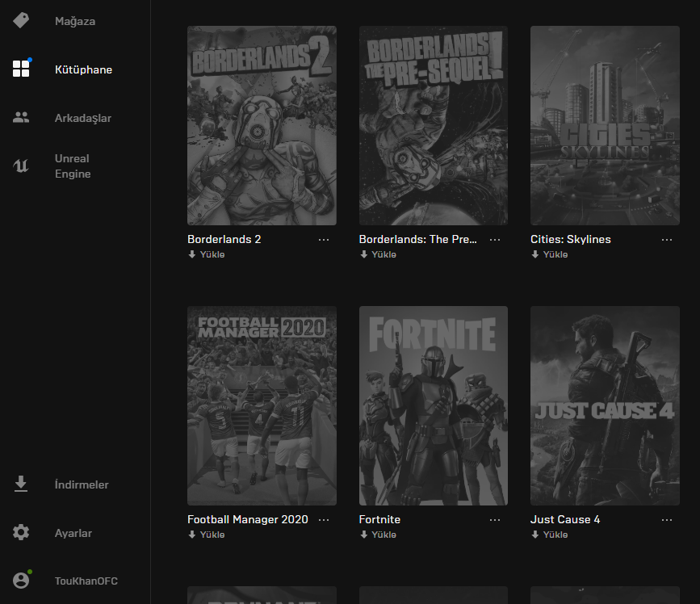Click the Kütüphane library grid icon
The width and height of the screenshot is (700, 604).
point(21,69)
